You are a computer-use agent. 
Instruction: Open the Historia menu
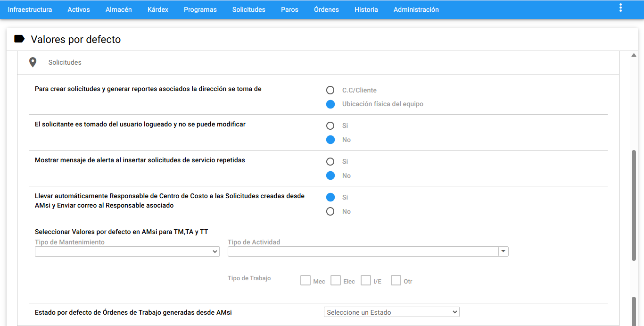click(x=366, y=9)
